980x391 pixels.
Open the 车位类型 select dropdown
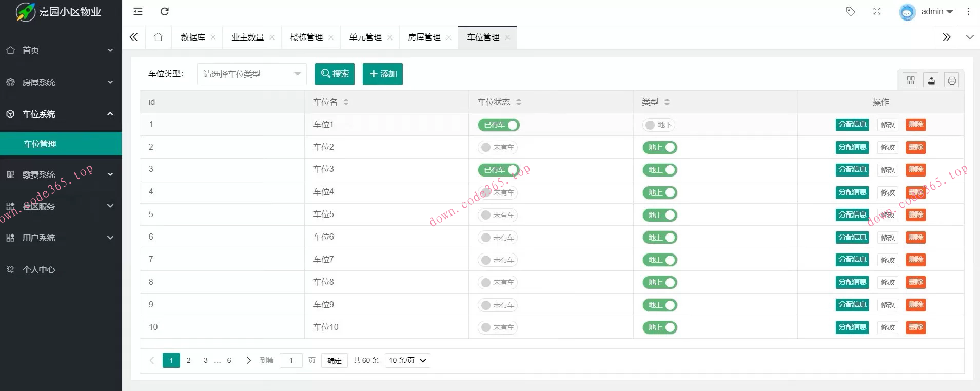click(252, 74)
